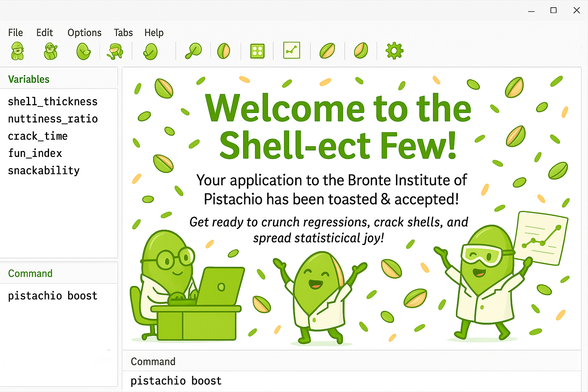Open the Tabs menu
The height and width of the screenshot is (392, 588).
click(123, 33)
